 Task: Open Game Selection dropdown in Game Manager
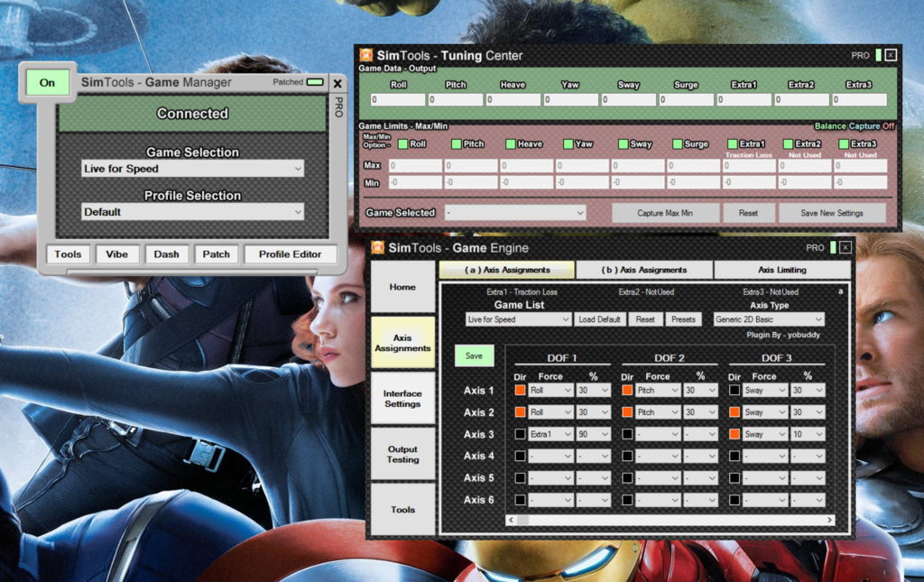(x=193, y=169)
